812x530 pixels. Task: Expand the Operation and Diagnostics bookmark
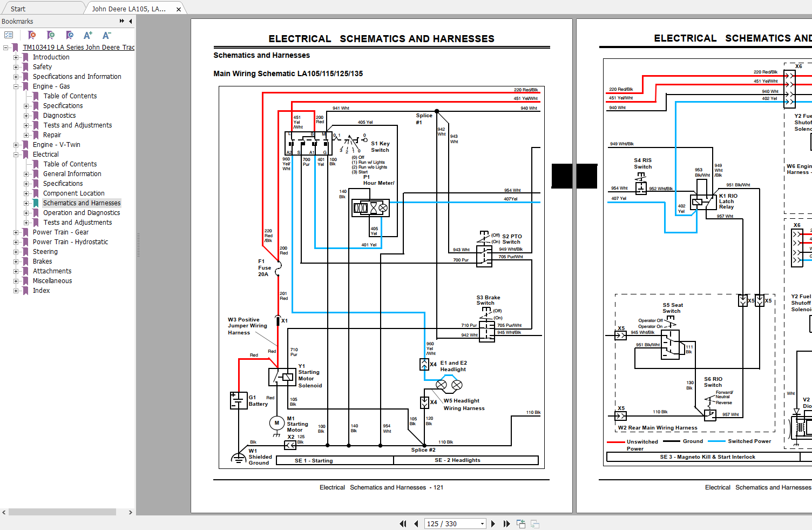(26, 213)
